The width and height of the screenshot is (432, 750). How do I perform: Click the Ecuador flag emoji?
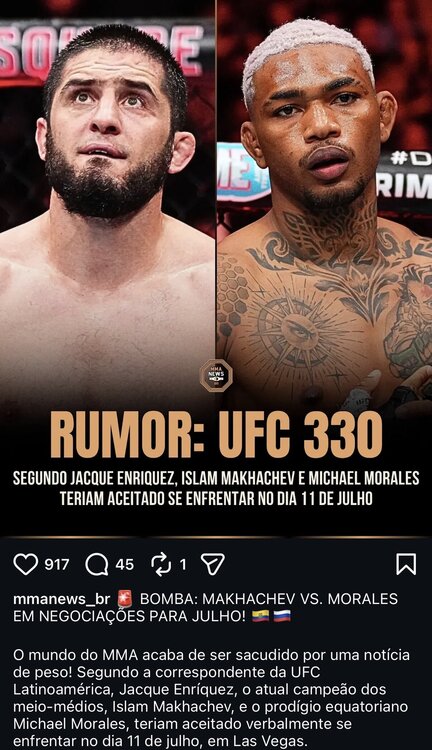[x=261, y=617]
